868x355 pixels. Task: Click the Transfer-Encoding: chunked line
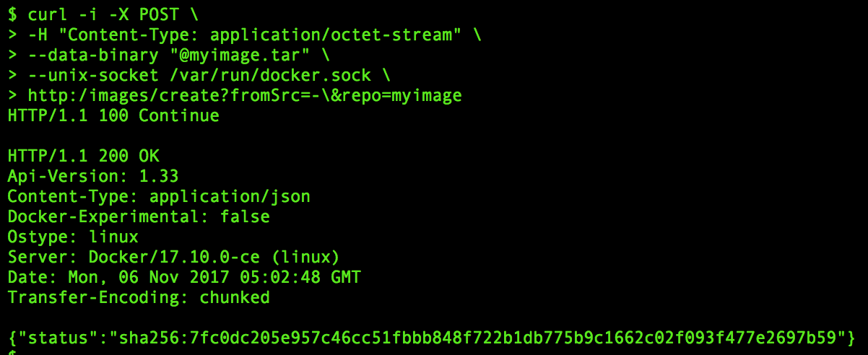[x=139, y=297]
